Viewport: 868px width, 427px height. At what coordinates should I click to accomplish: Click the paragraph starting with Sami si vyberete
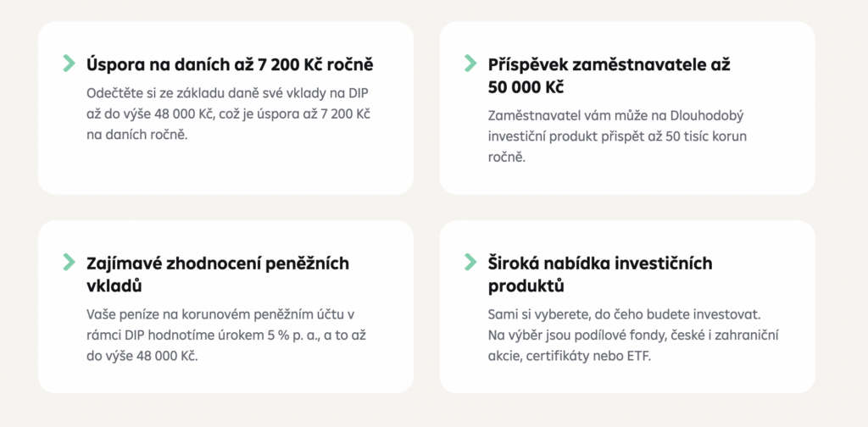coord(633,335)
